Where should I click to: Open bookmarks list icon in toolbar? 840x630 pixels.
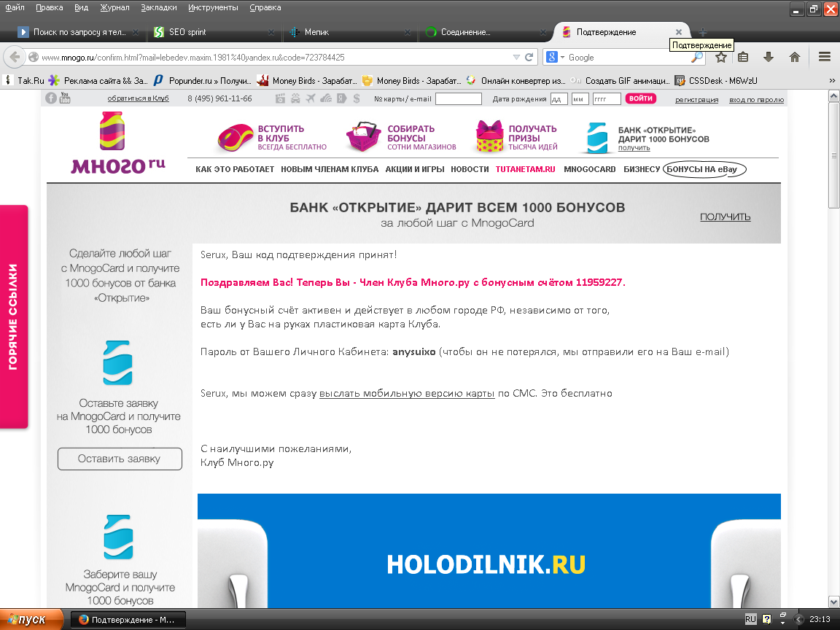coord(743,58)
